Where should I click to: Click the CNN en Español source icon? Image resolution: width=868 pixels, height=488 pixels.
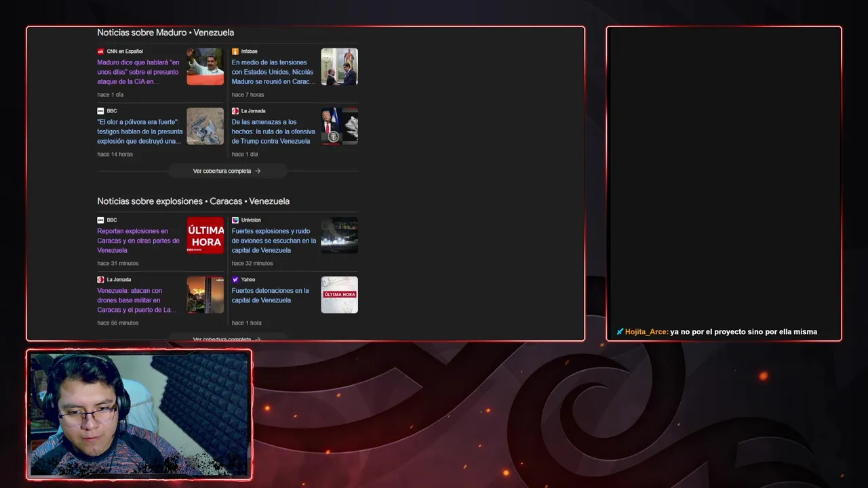(100, 52)
